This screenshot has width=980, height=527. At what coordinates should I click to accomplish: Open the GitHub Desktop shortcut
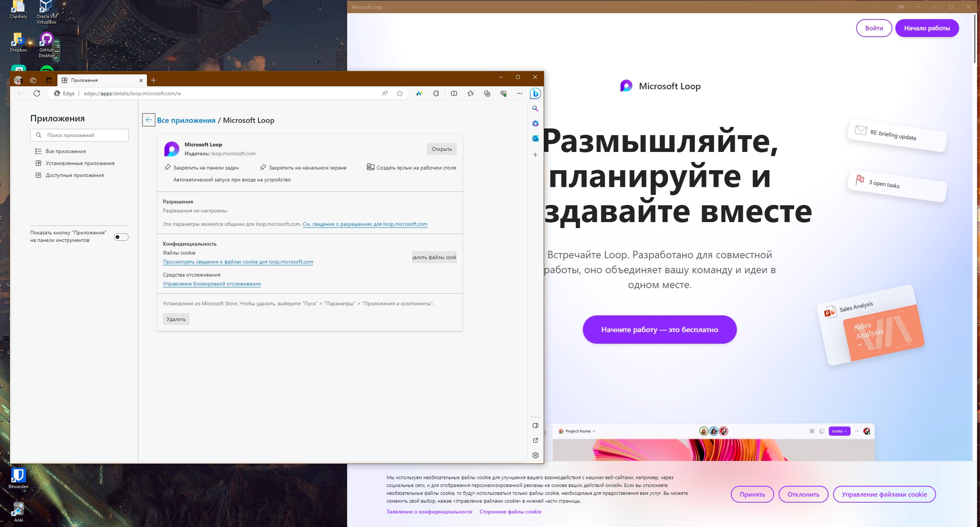tap(47, 45)
